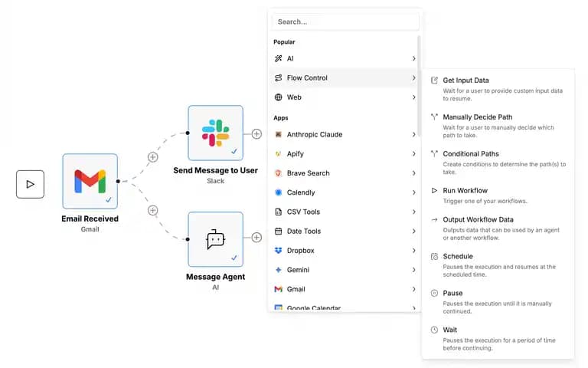Click the CSV Tools icon
588x368 pixels.
point(278,212)
